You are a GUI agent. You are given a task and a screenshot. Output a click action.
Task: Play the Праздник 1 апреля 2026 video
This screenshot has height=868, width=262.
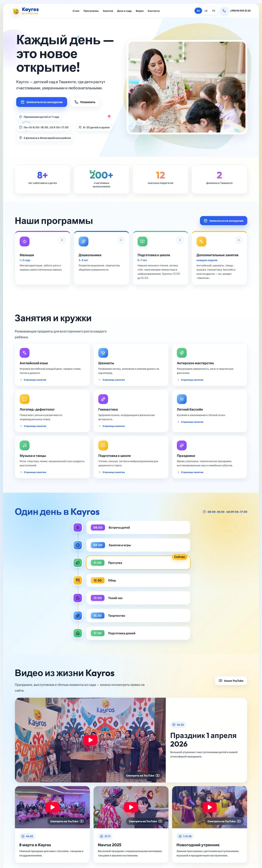(90, 740)
